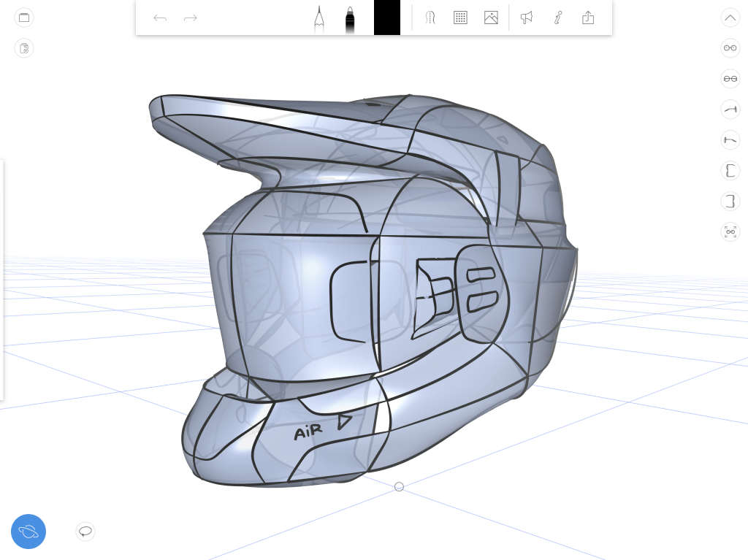The width and height of the screenshot is (748, 560).
Task: Collapse the view presets panel
Action: (730, 18)
